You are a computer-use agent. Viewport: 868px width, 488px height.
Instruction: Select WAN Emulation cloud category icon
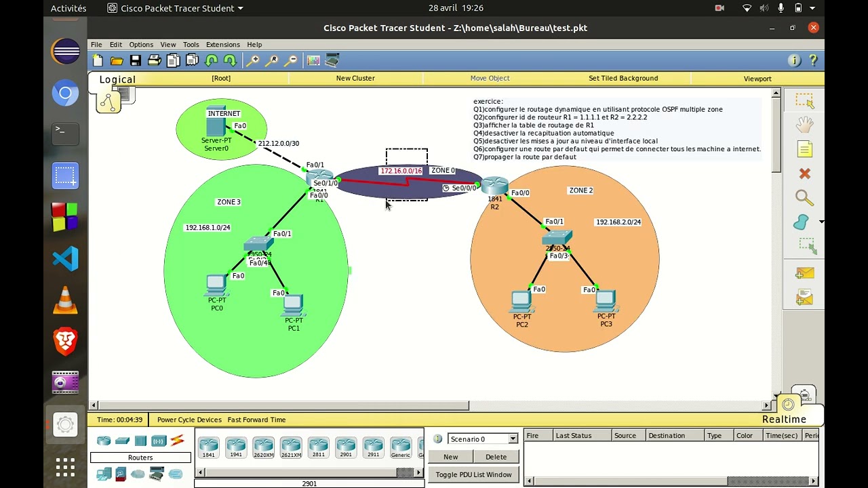tap(138, 474)
